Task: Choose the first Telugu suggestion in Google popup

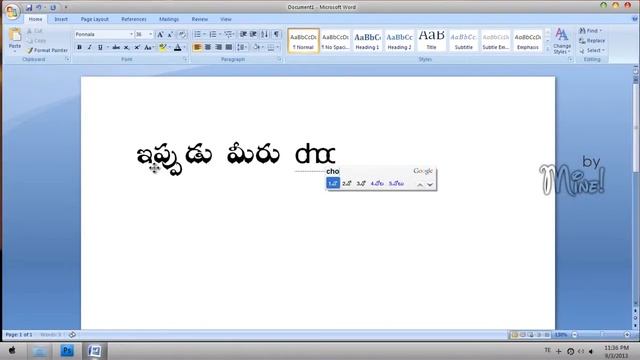Action: [x=333, y=183]
